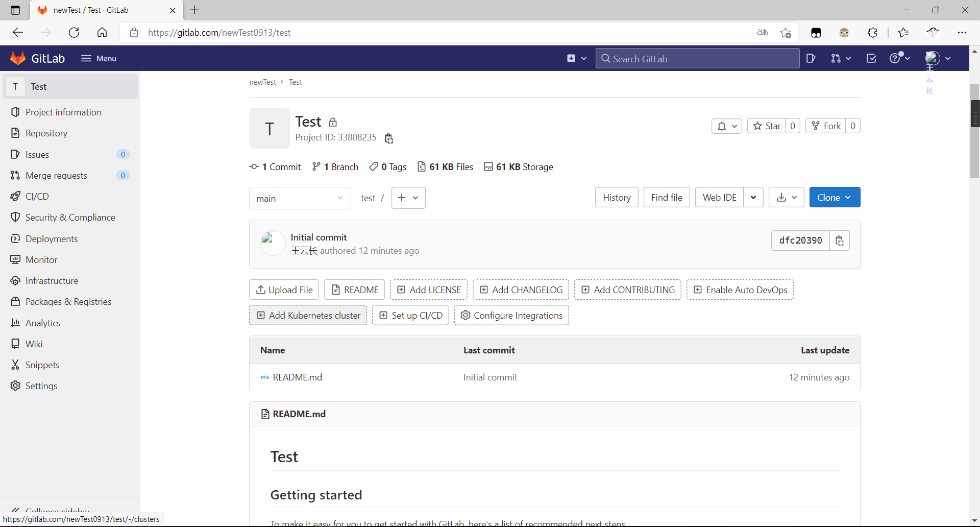Open the blue Clone dropdown button

click(x=835, y=197)
